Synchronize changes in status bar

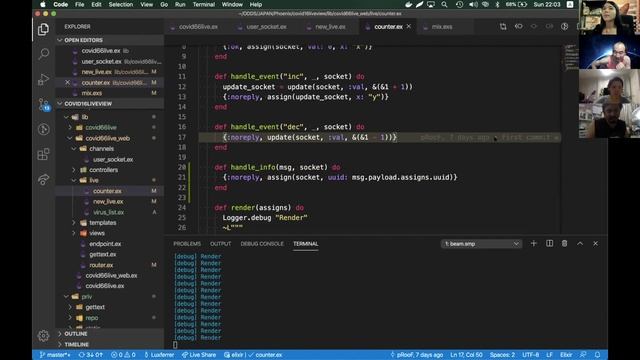point(91,355)
